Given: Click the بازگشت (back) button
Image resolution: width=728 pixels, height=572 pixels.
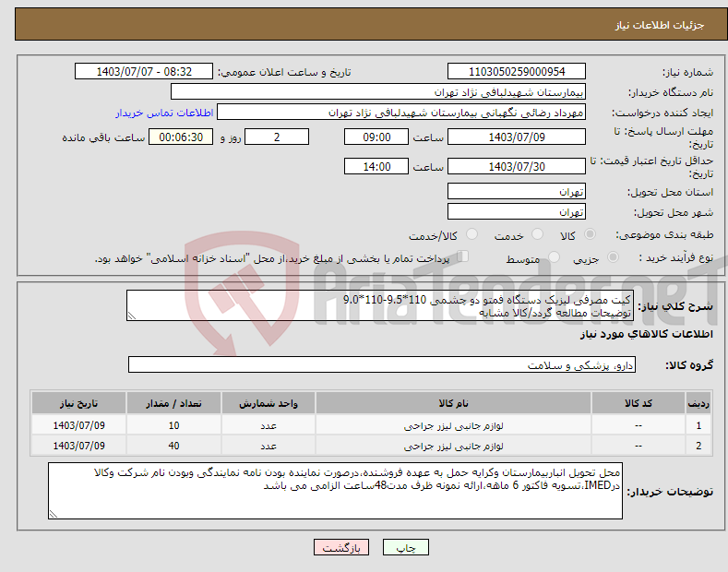Looking at the screenshot, I should point(341,548).
